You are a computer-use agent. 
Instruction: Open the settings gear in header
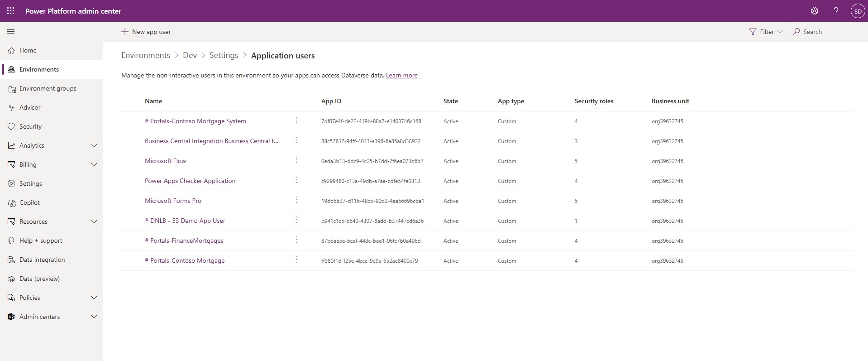coord(814,11)
